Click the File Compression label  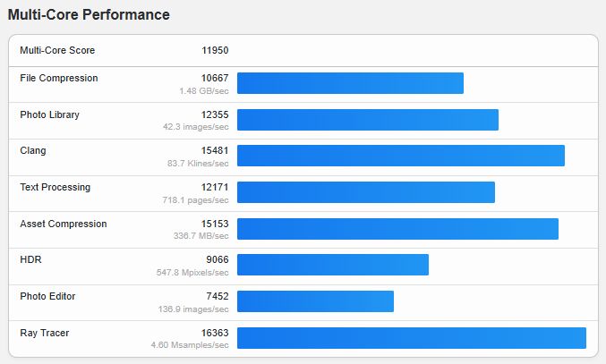coord(59,78)
